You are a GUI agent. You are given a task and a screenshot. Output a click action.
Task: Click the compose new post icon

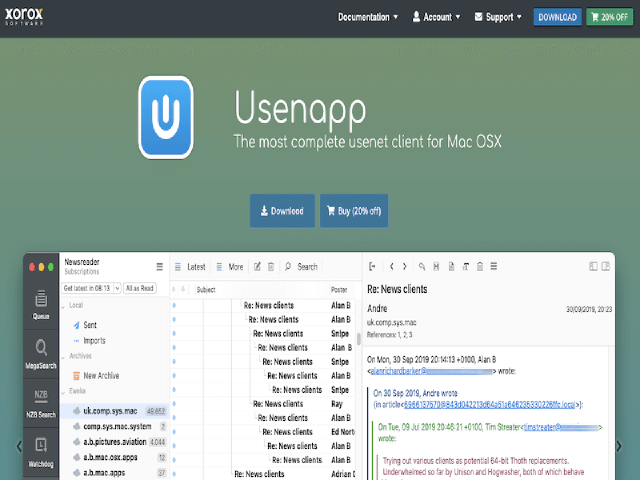[x=257, y=267]
